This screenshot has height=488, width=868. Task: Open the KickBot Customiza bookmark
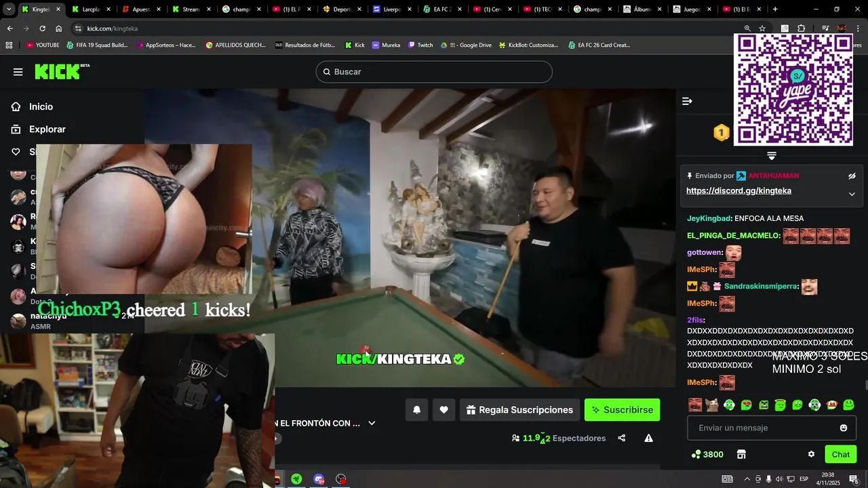[x=528, y=45]
